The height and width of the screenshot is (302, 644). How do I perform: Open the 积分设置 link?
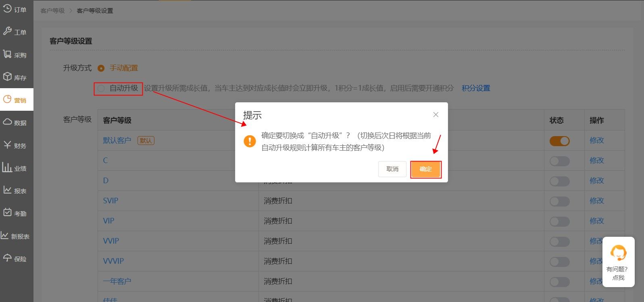(476, 88)
